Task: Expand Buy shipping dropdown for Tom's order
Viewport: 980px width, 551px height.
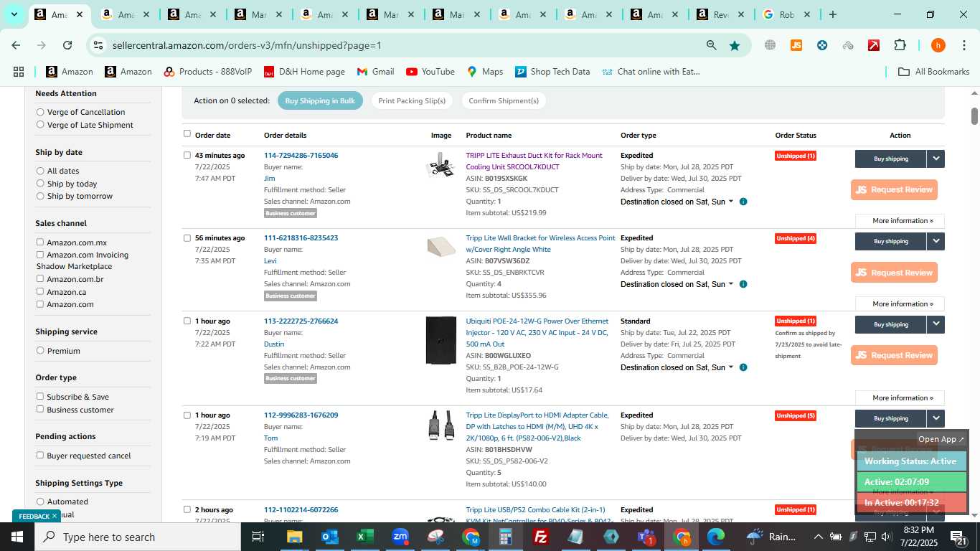Action: coord(936,418)
